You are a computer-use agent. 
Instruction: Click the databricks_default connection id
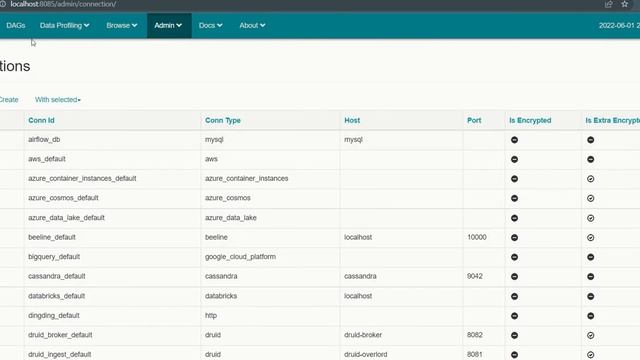56,296
